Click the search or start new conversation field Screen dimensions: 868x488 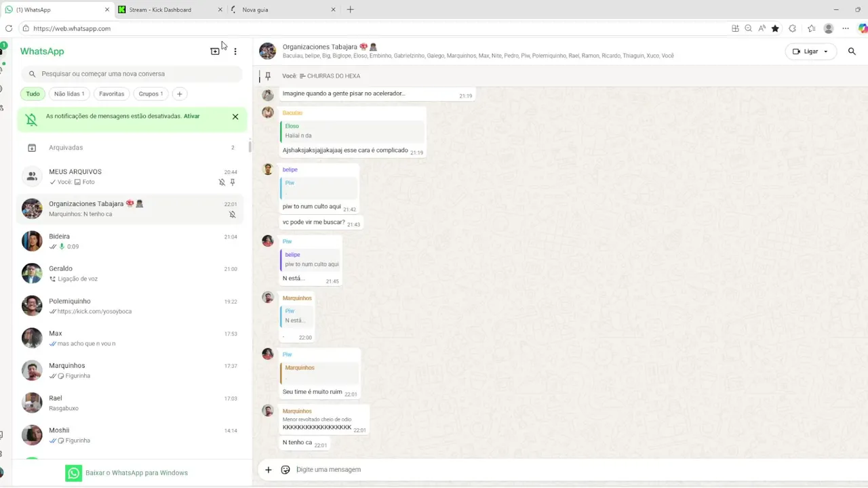click(132, 74)
